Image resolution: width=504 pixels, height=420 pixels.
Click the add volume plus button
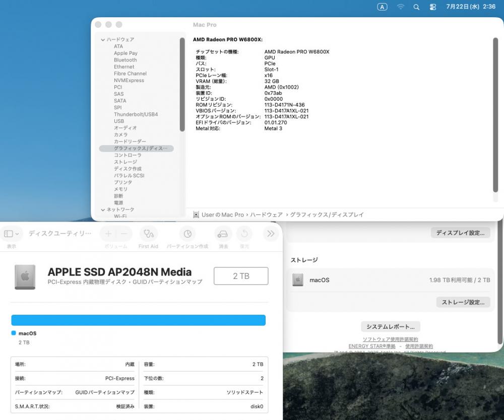coord(108,234)
